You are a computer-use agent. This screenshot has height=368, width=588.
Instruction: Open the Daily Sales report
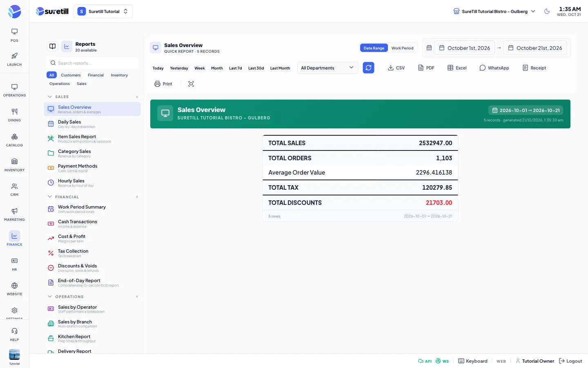pos(92,124)
